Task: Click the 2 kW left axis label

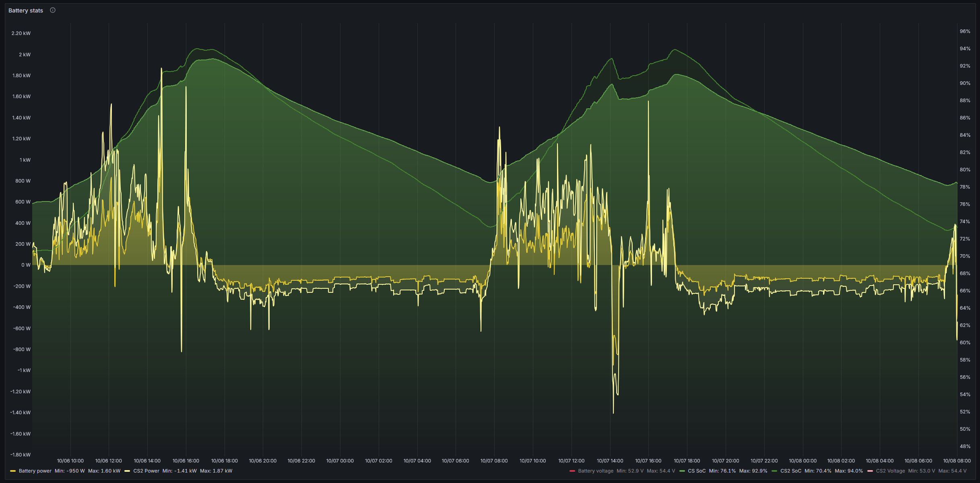Action: 25,55
